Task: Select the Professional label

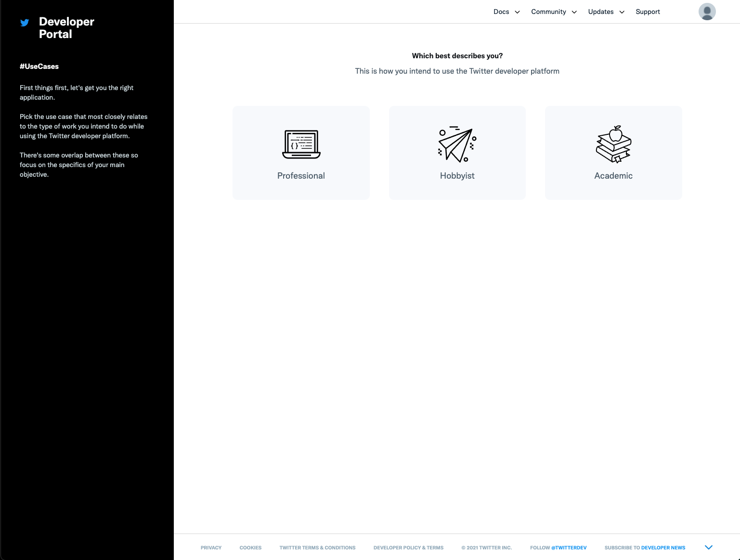Action: 301,176
